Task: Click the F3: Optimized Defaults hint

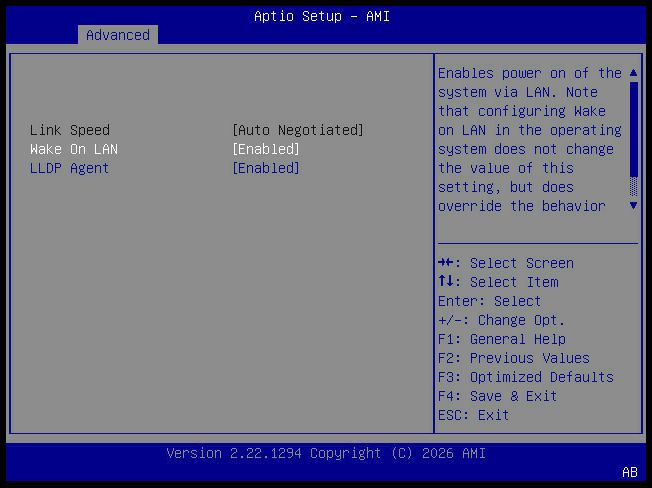Action: coord(526,377)
